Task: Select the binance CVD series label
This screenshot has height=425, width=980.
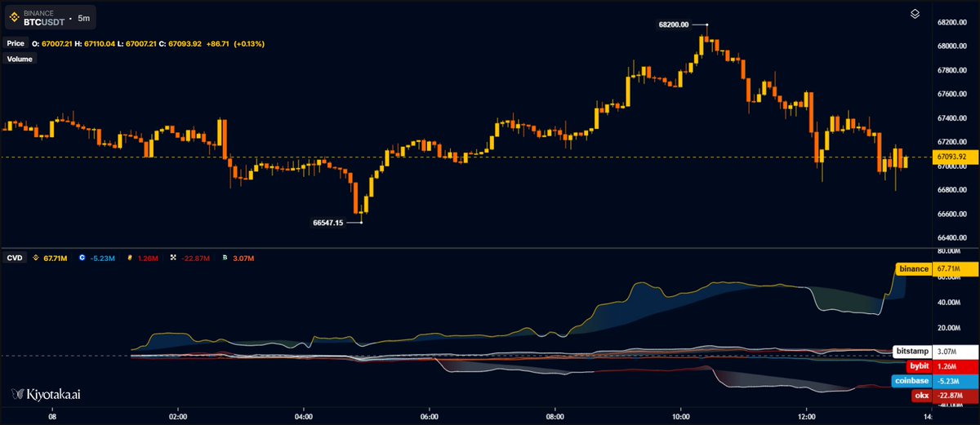Action: [x=913, y=268]
